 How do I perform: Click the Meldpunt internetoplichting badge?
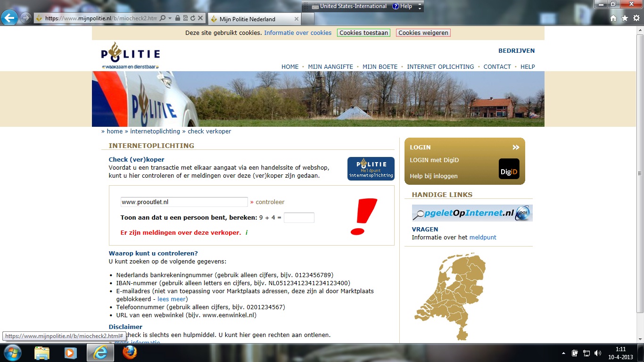pyautogui.click(x=371, y=169)
